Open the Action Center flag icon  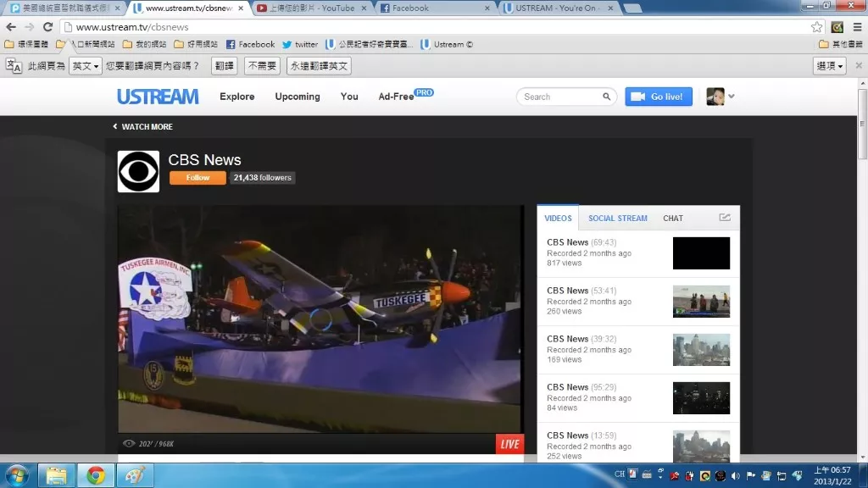pos(751,475)
